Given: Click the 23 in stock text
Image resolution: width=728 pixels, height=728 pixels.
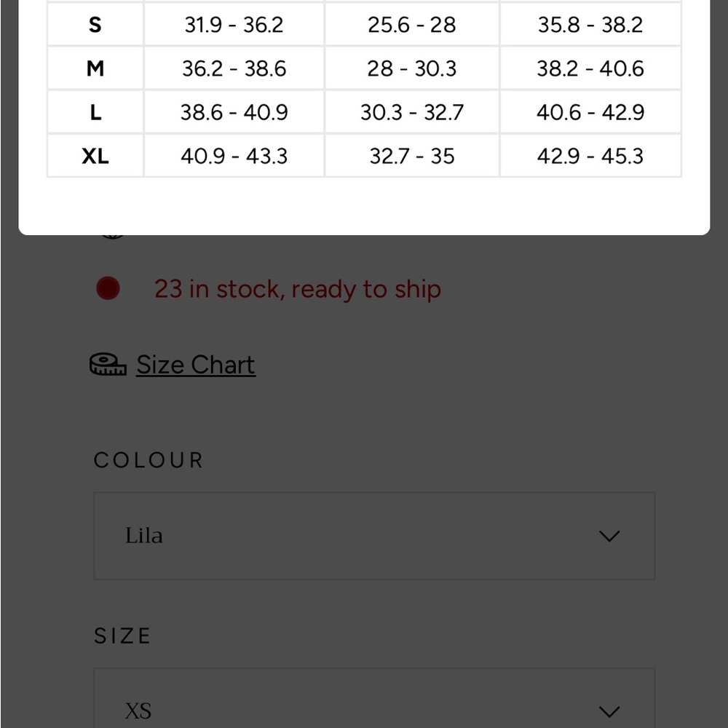Looking at the screenshot, I should [x=297, y=289].
